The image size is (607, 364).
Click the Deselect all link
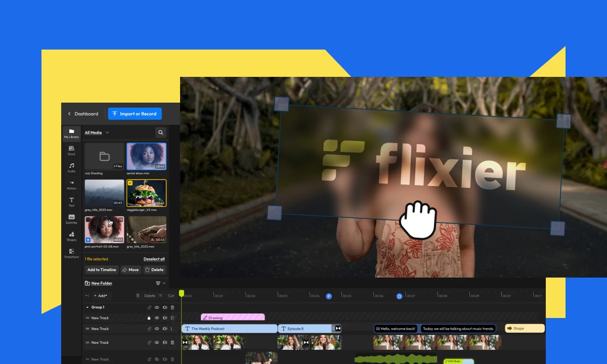154,259
